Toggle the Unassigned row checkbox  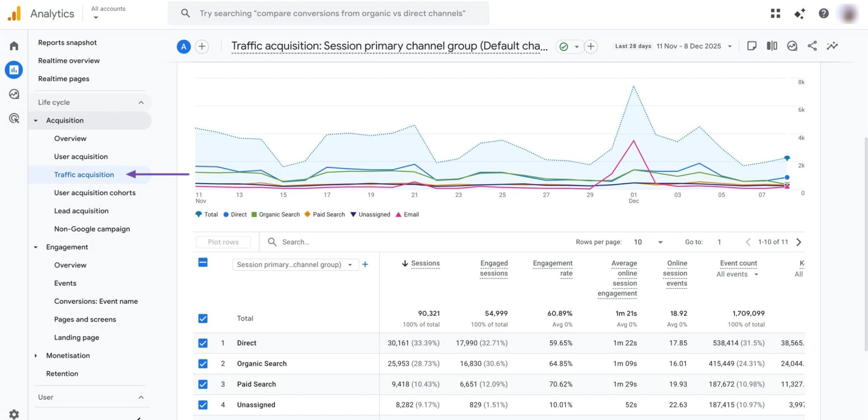tap(203, 405)
